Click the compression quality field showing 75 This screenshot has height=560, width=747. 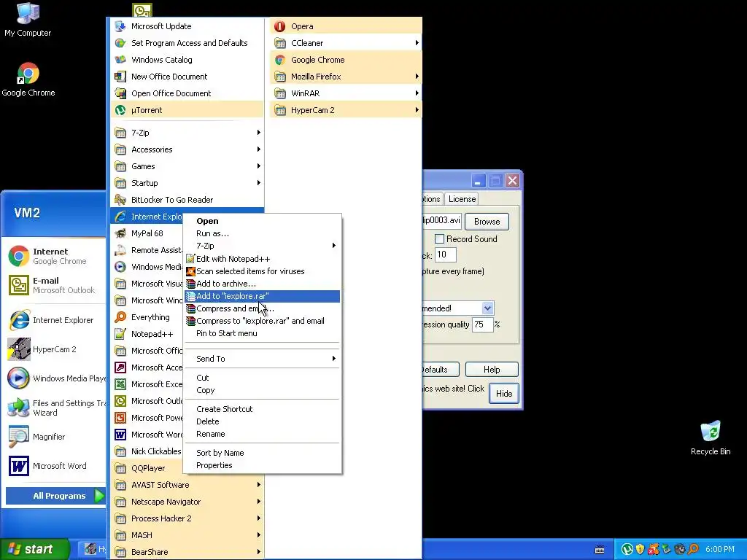482,324
